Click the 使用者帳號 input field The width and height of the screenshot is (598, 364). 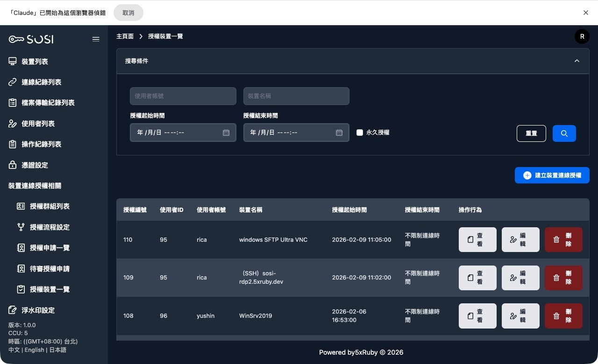183,96
